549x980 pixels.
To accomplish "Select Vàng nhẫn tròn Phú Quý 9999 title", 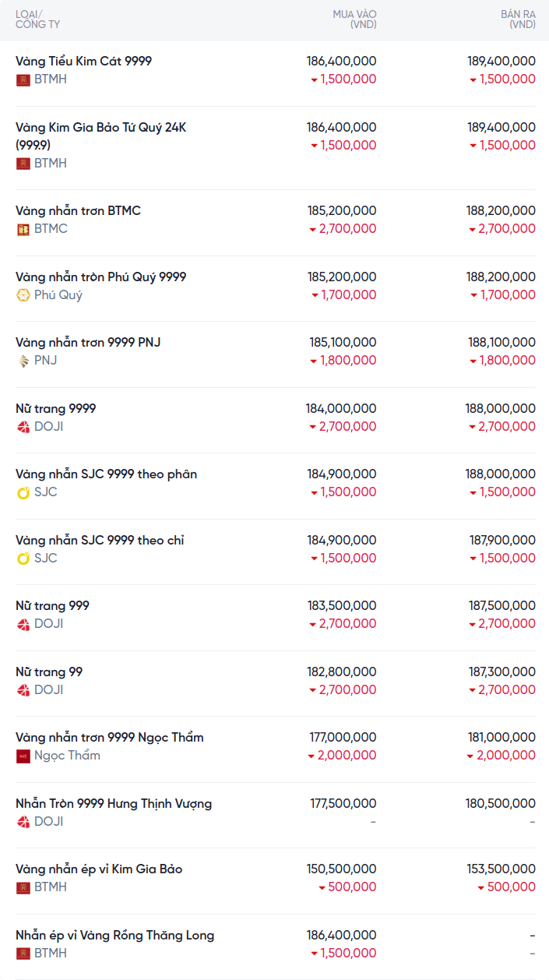I will pyautogui.click(x=100, y=277).
